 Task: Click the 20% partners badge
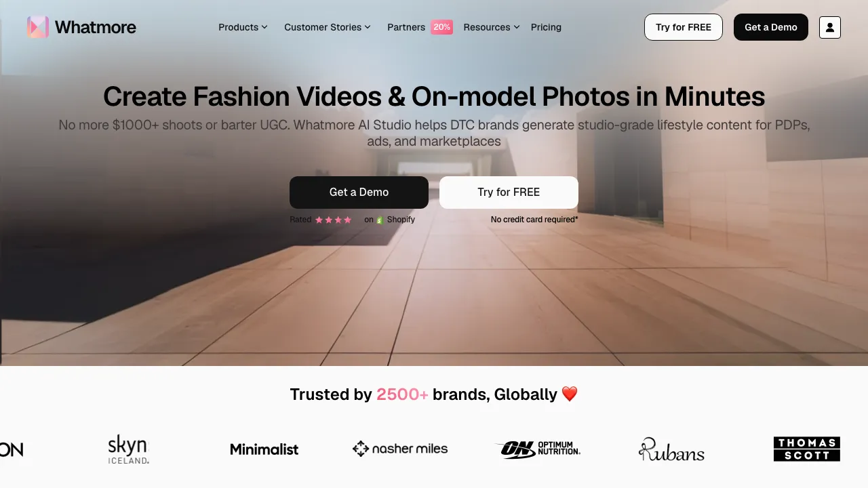[442, 27]
